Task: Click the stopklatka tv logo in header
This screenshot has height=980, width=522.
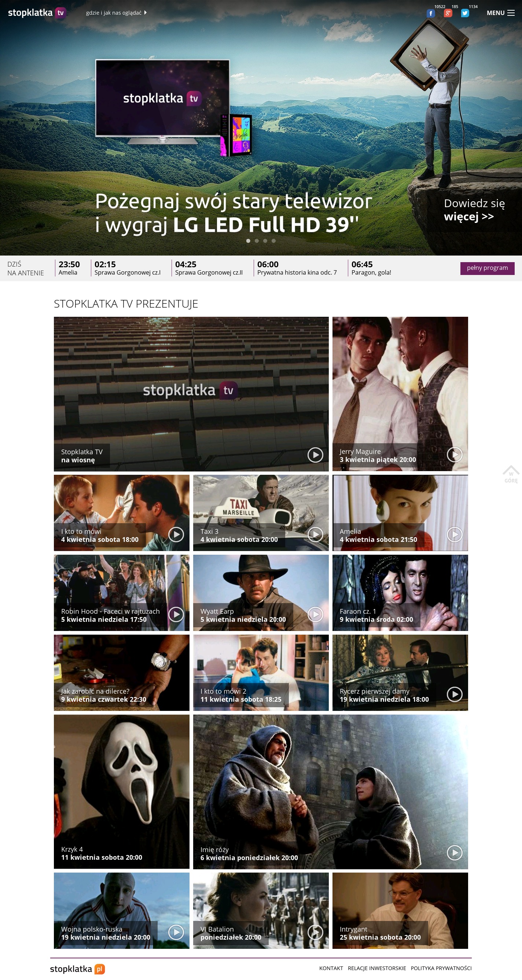Action: point(37,12)
